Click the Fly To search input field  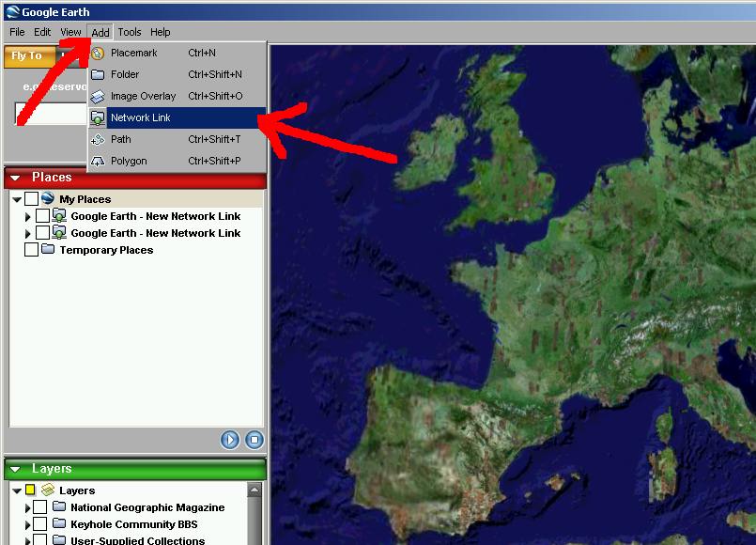click(51, 114)
